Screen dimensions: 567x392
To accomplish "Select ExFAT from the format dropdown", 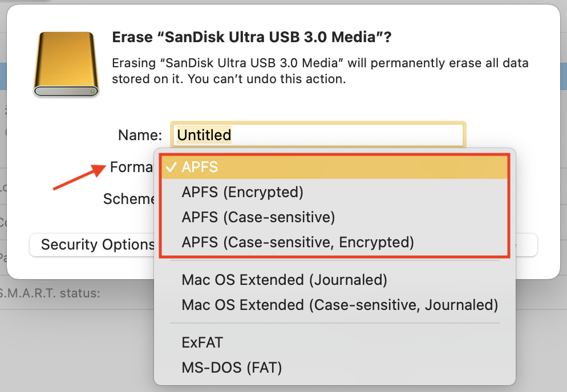I will tap(202, 342).
